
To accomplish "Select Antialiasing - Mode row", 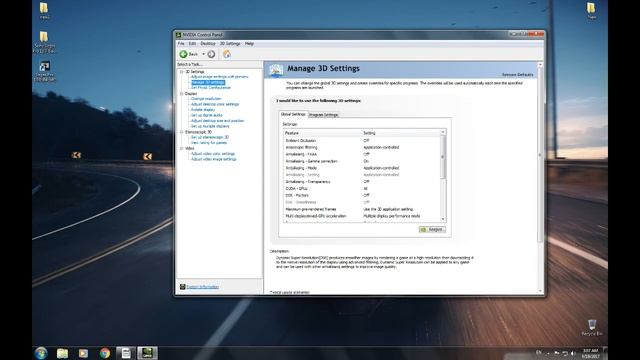I will [x=362, y=168].
